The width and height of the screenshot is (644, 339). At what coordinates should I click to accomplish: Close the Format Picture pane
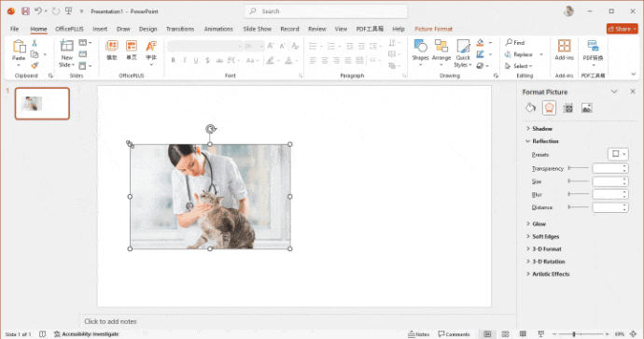pyautogui.click(x=633, y=92)
